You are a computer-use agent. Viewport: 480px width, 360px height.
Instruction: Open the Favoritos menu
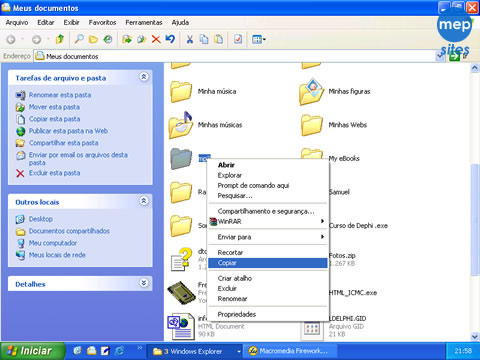click(102, 22)
